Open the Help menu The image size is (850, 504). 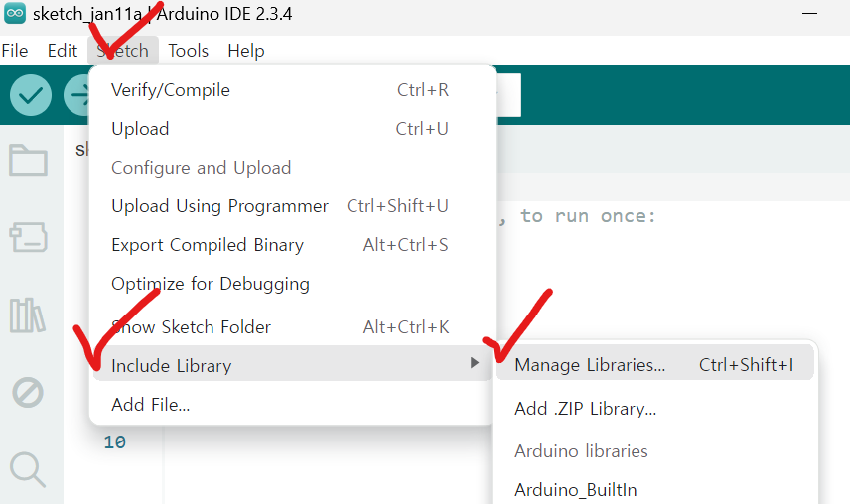point(246,51)
